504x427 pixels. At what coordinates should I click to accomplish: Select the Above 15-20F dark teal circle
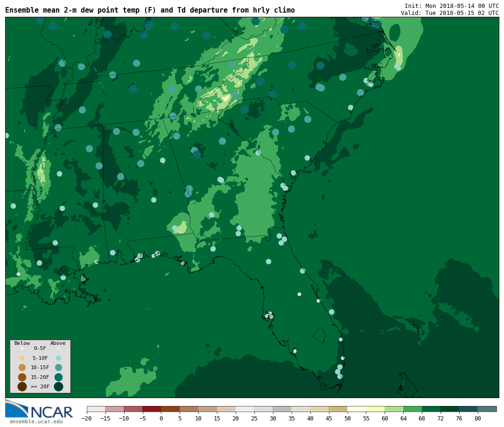(x=58, y=377)
